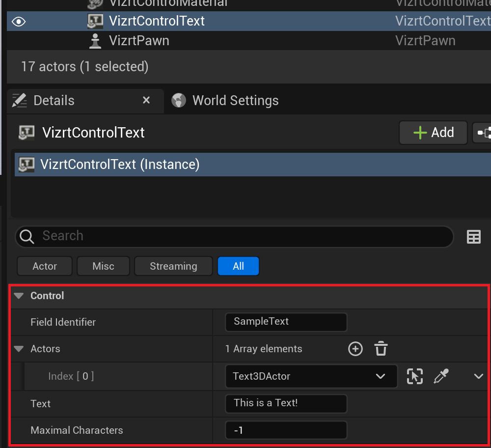Toggle visibility eye for VizrtControlText actor
Viewport: 491px width, 448px height.
(x=19, y=22)
